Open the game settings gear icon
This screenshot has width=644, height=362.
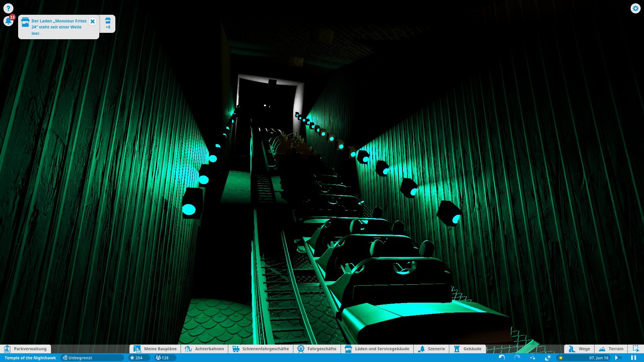tap(635, 8)
